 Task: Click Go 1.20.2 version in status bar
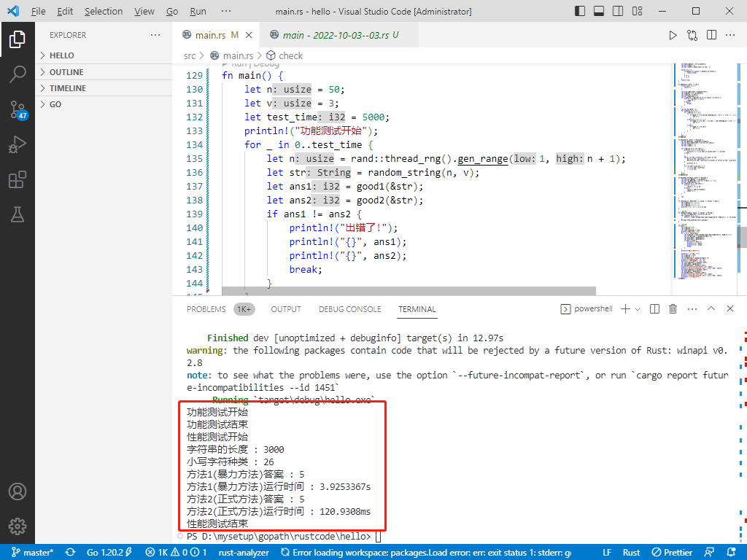(x=109, y=553)
